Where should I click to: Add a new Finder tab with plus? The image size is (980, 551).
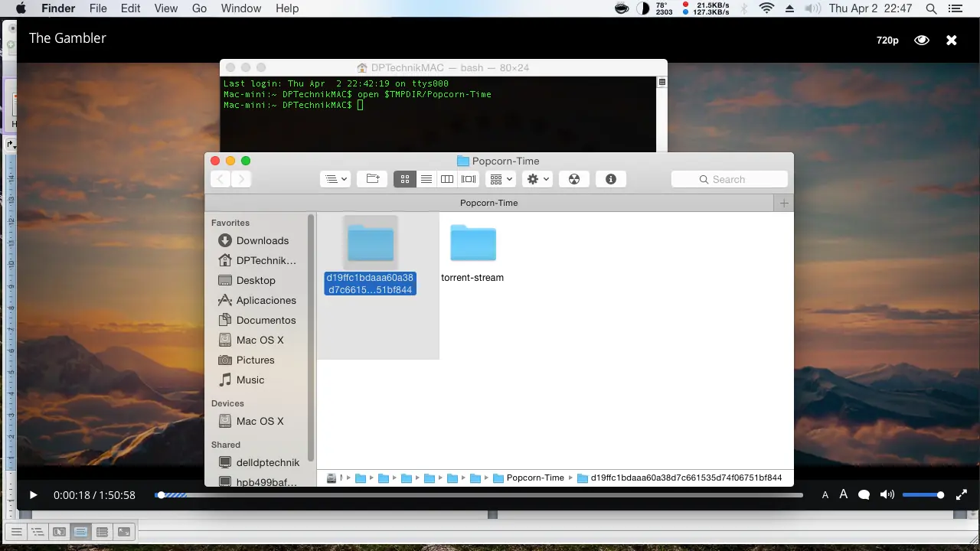click(x=784, y=203)
